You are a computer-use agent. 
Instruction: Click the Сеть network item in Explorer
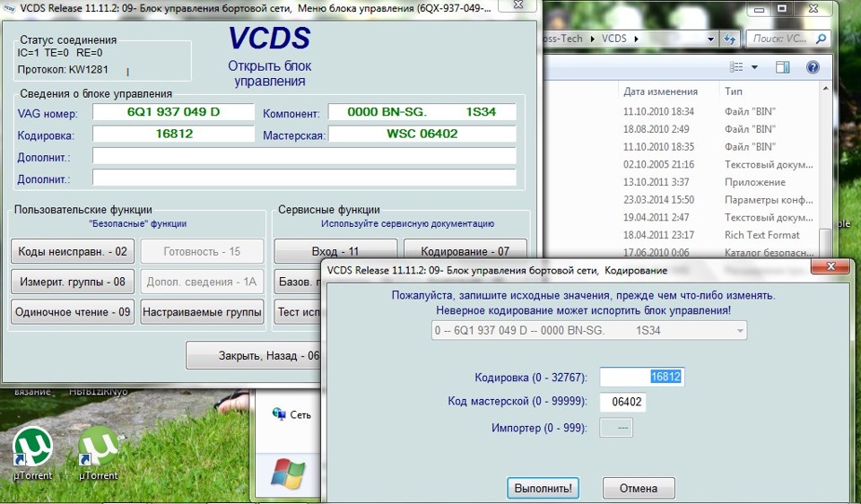coord(292,414)
